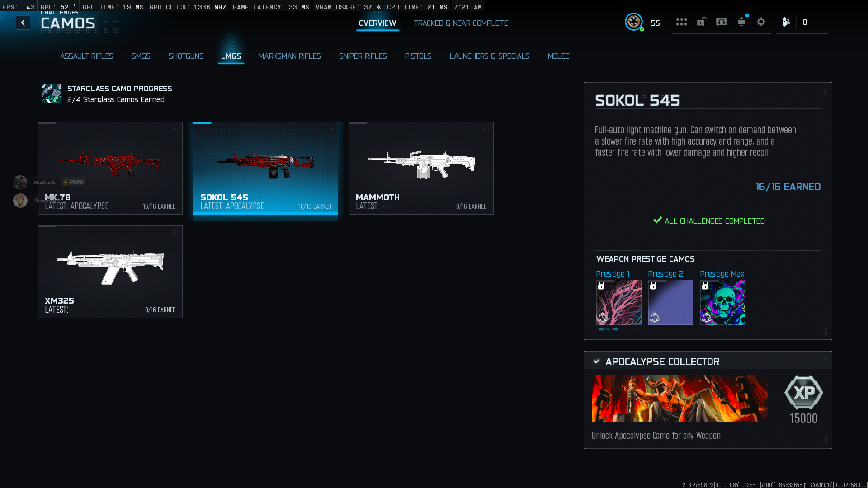Select the Pistols category
Screen dimensions: 868x488
pyautogui.click(x=418, y=56)
